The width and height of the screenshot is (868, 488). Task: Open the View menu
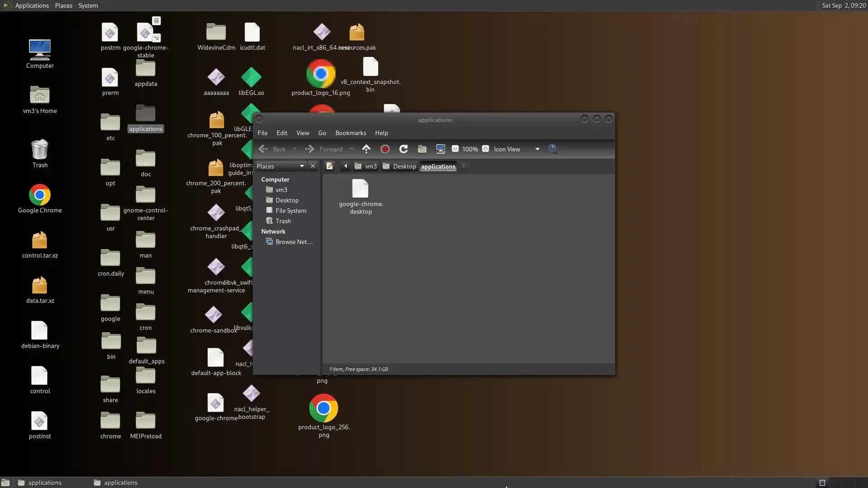302,133
